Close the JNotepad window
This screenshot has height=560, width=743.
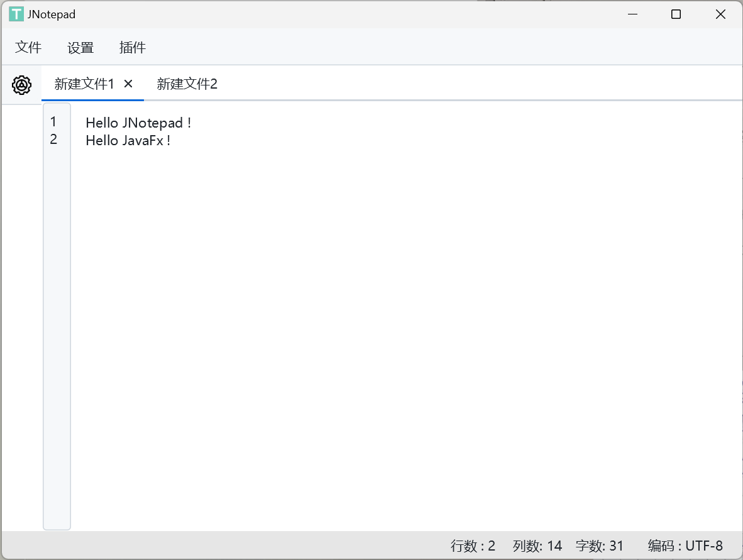tap(720, 14)
